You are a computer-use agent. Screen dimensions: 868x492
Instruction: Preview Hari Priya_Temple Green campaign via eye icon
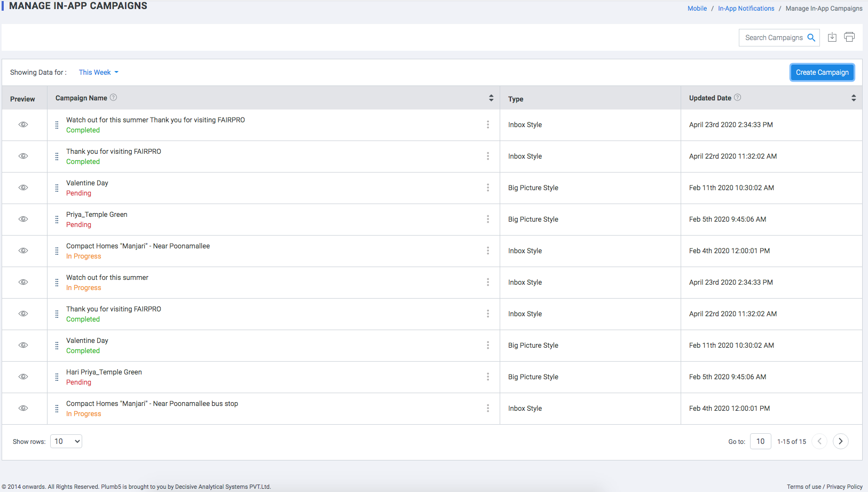tap(23, 377)
